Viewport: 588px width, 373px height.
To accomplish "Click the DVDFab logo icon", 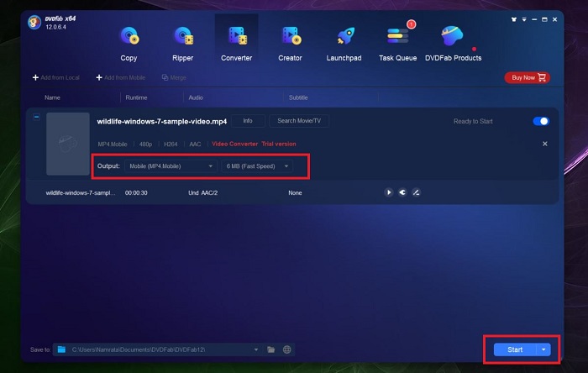I will click(x=34, y=22).
